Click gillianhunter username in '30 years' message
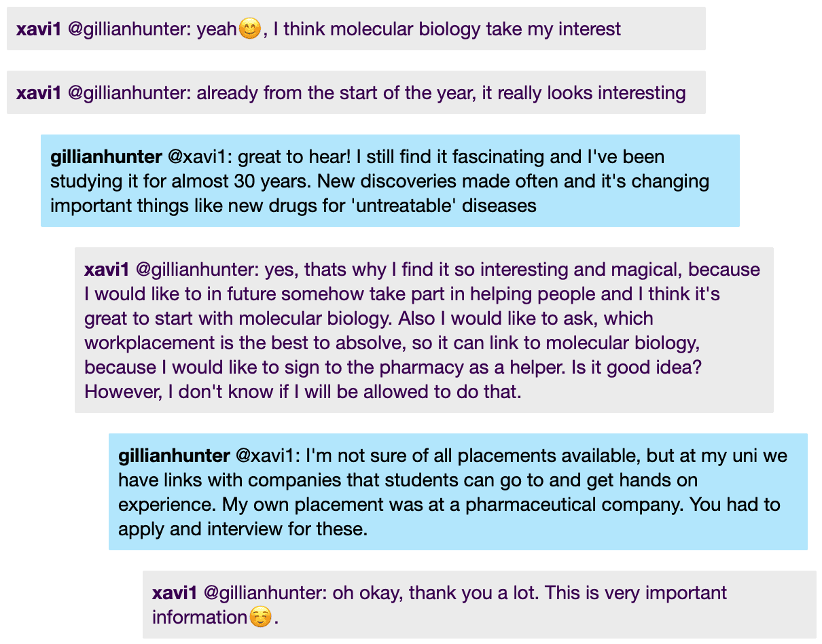The width and height of the screenshot is (822, 644). click(106, 156)
